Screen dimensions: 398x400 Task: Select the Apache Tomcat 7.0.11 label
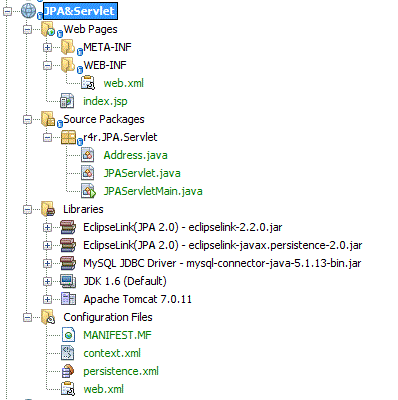point(137,299)
